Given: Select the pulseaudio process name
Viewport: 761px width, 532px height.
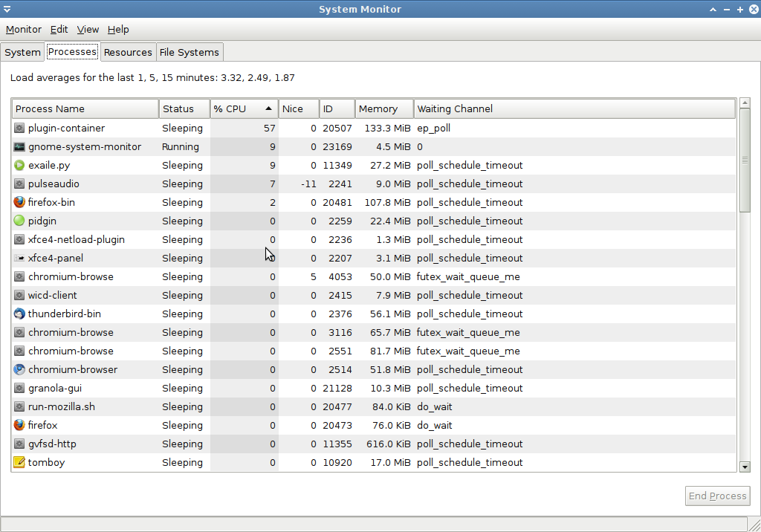Looking at the screenshot, I should [x=54, y=184].
